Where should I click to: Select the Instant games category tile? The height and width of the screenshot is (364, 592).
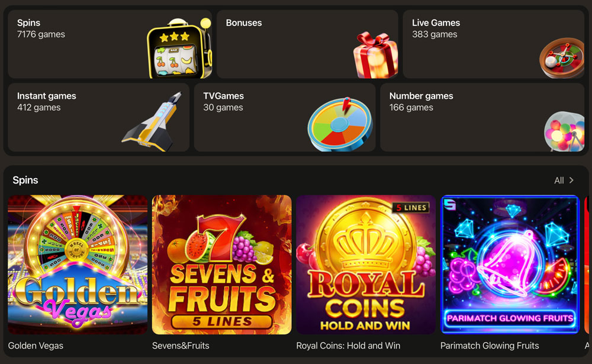(x=98, y=117)
